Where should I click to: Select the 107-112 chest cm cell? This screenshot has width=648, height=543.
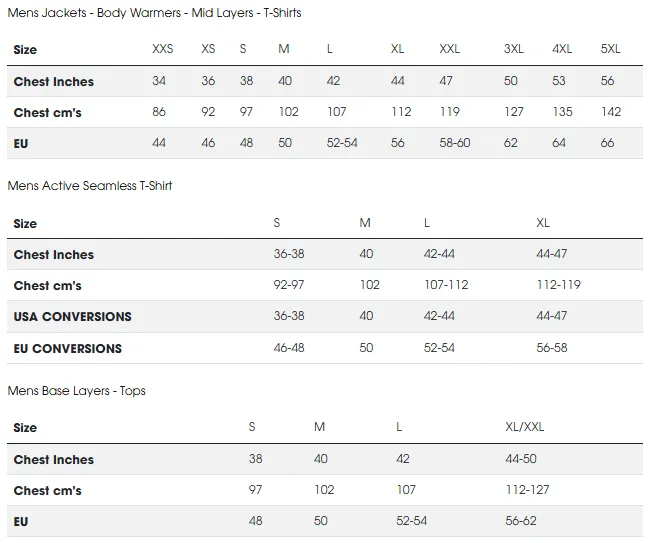[x=446, y=285]
